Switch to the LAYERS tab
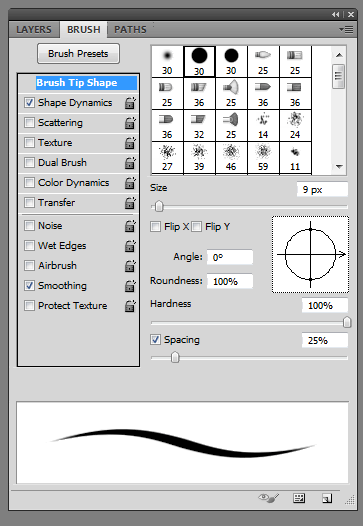 point(34,30)
